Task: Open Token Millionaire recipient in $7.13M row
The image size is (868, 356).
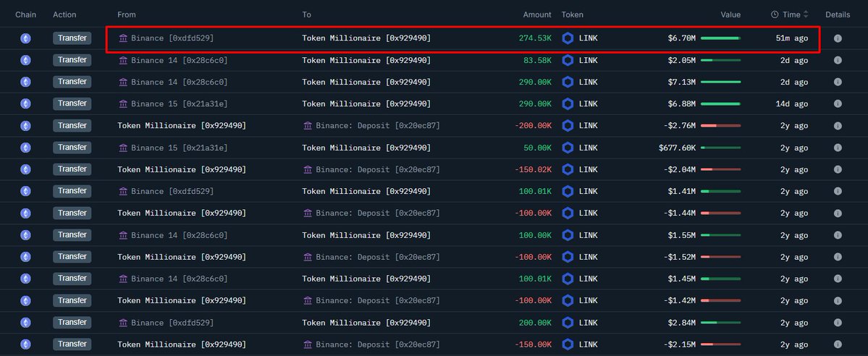Action: (x=366, y=82)
